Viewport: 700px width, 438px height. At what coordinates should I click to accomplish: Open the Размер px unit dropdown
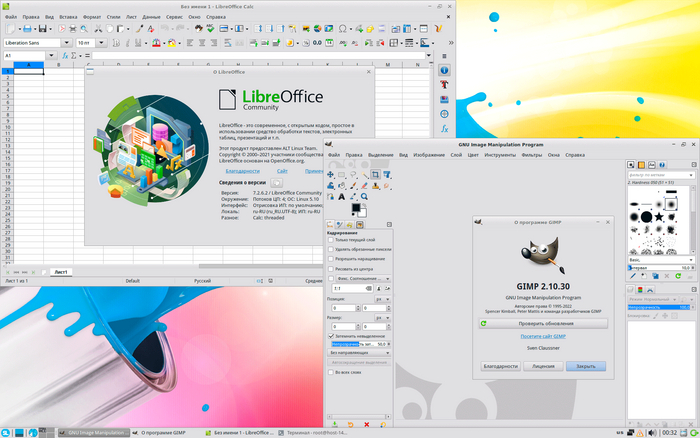pyautogui.click(x=383, y=317)
